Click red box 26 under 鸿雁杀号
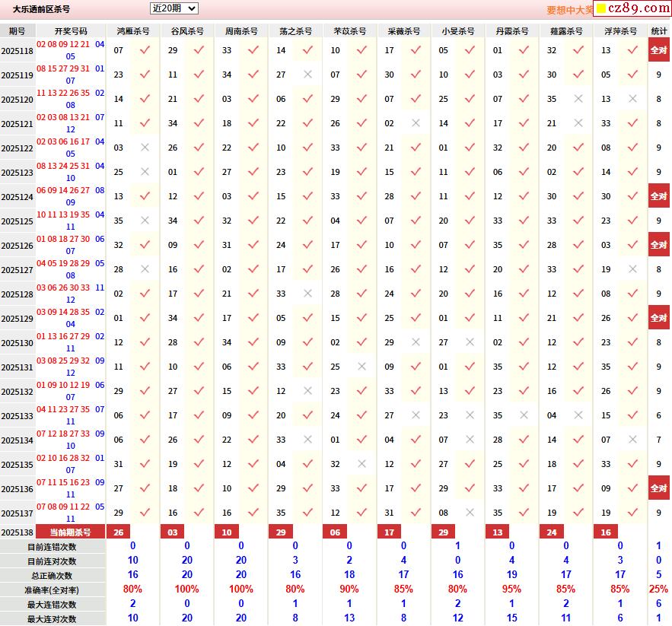This screenshot has height=626, width=672. 118,532
